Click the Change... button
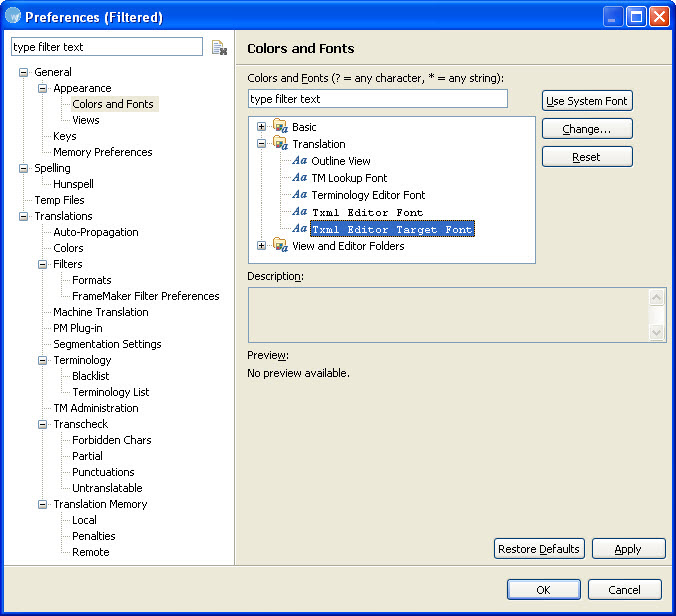The height and width of the screenshot is (616, 676). (587, 129)
